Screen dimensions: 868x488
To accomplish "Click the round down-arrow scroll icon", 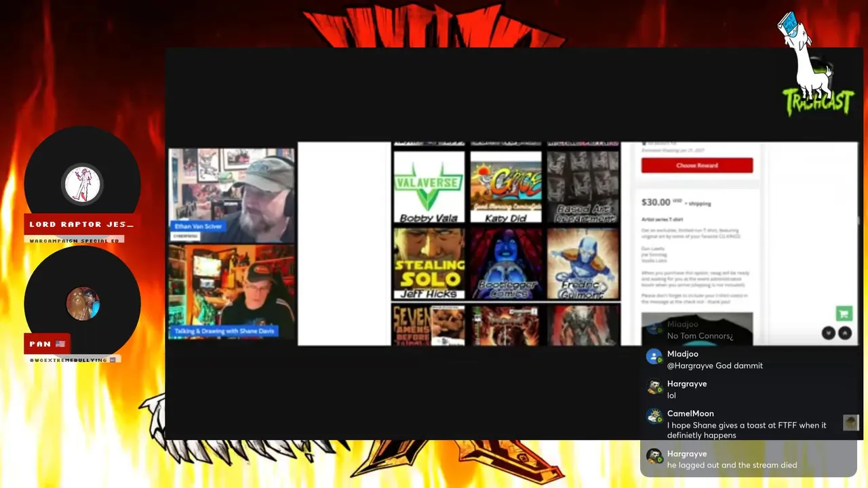I will (x=829, y=333).
